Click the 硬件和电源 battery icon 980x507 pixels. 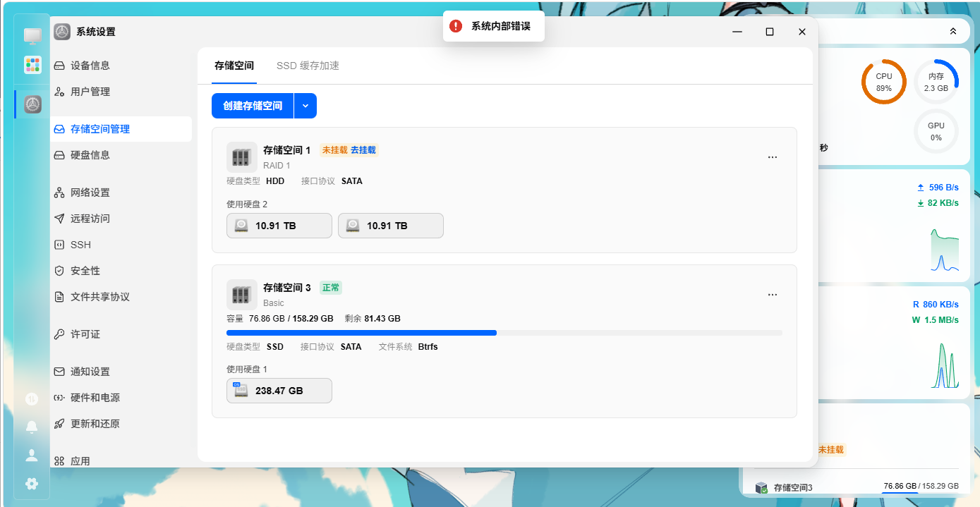pos(59,398)
